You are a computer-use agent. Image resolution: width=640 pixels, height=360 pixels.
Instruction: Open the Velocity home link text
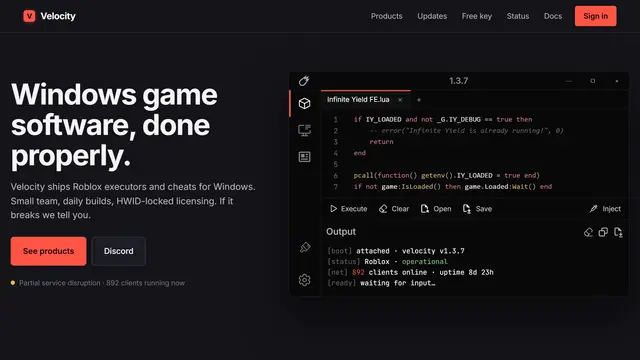pos(58,16)
